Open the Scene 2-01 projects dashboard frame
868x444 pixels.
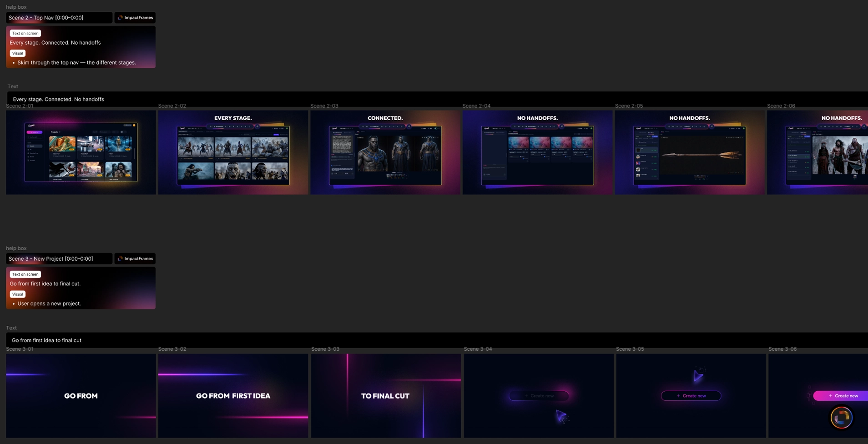click(x=81, y=152)
